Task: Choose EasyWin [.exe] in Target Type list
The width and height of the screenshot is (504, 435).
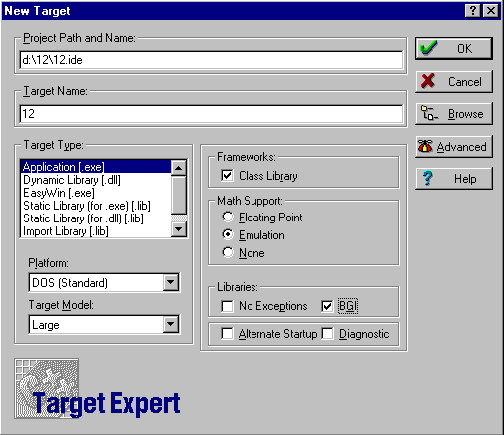Action: point(96,193)
